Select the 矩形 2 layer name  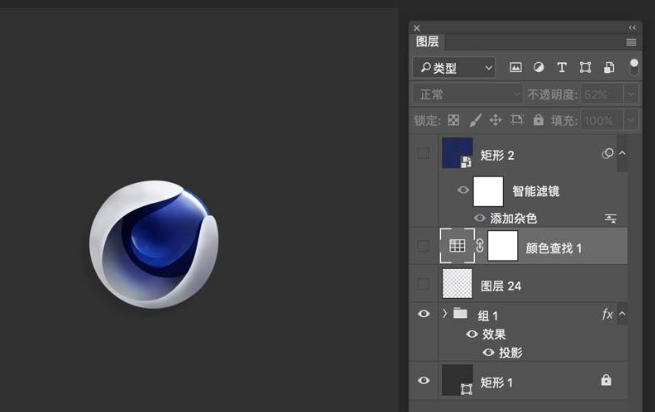(497, 155)
